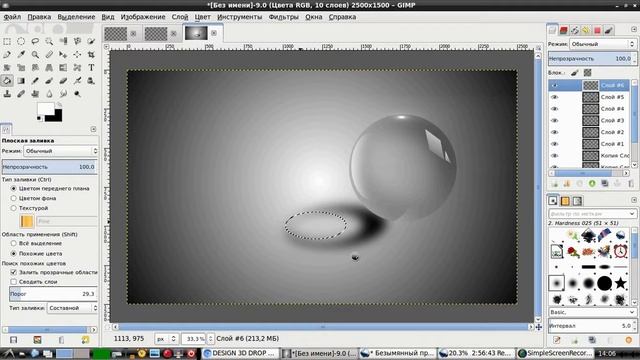Click the duplicate layer button
This screenshot has height=360, width=640.
coord(604,184)
